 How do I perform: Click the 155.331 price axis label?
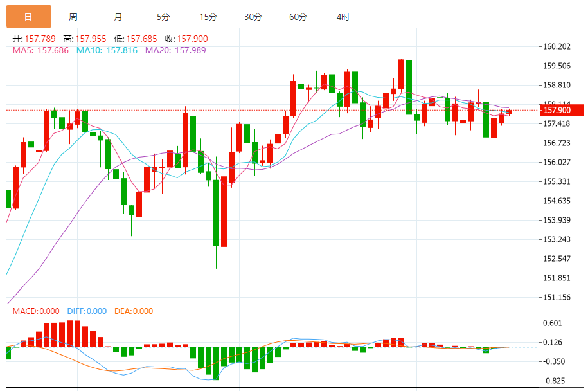[557, 181]
